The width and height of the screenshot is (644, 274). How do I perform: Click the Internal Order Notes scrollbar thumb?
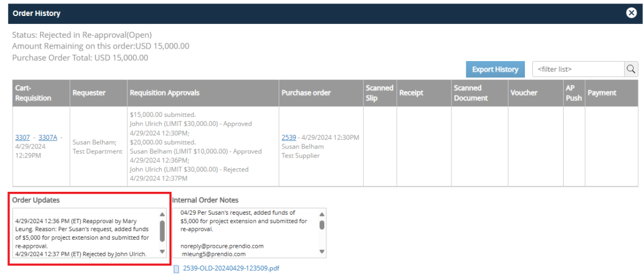(321, 225)
